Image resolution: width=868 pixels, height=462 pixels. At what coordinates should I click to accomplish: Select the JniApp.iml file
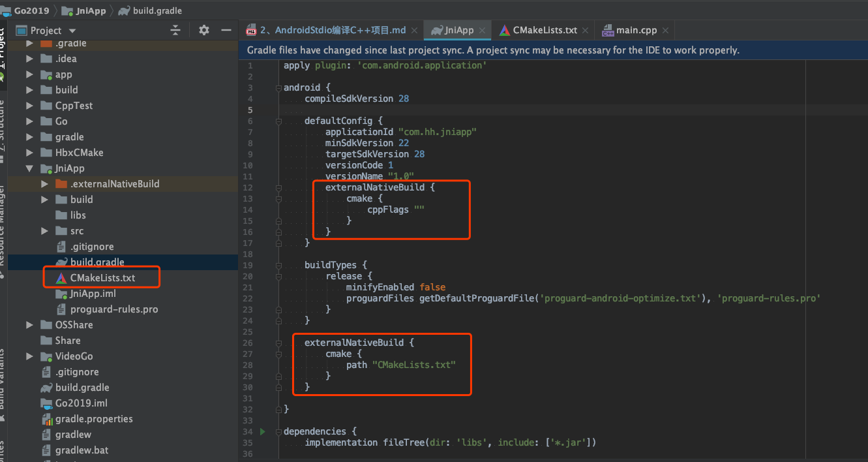pos(93,294)
